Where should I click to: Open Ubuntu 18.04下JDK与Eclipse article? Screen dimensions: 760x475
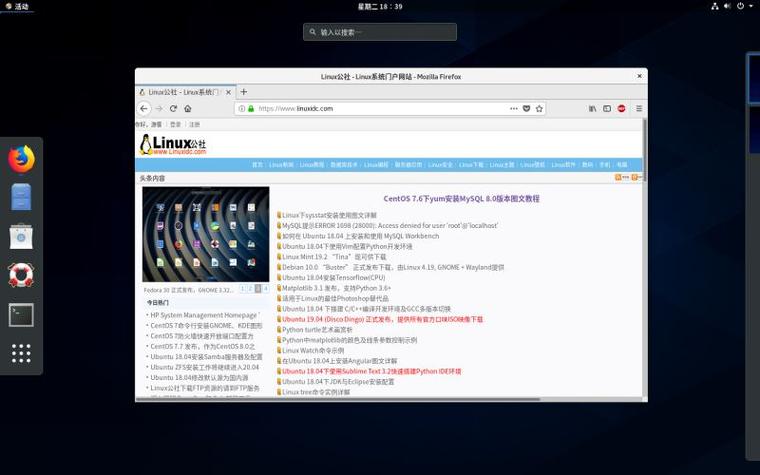coord(338,382)
